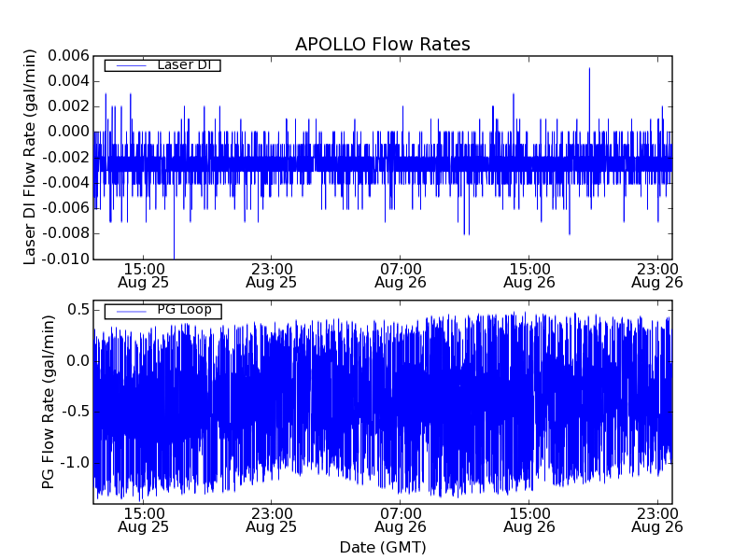Click bottom plot's 15:00 Aug 26 tick label
The width and height of the screenshot is (747, 560).
(529, 519)
